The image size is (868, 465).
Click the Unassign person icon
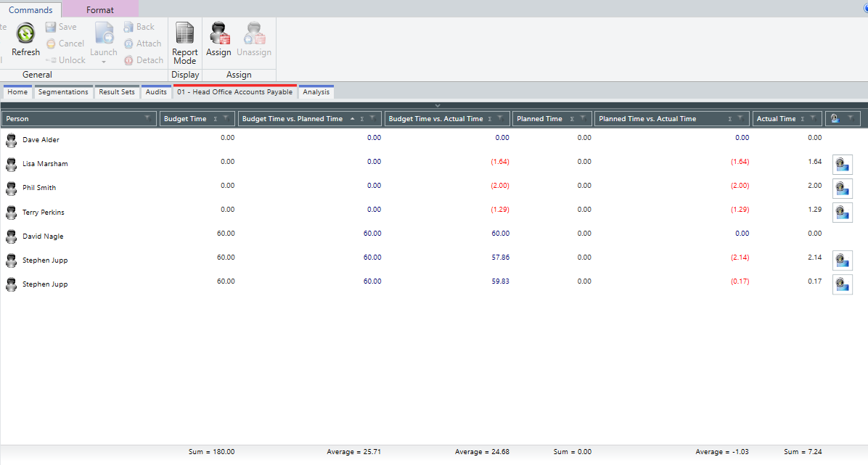pos(254,33)
